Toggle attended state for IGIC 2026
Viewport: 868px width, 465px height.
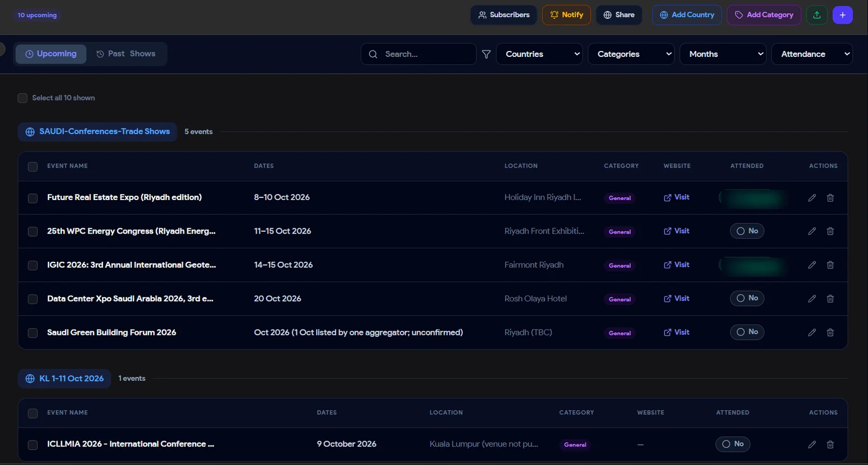(752, 265)
